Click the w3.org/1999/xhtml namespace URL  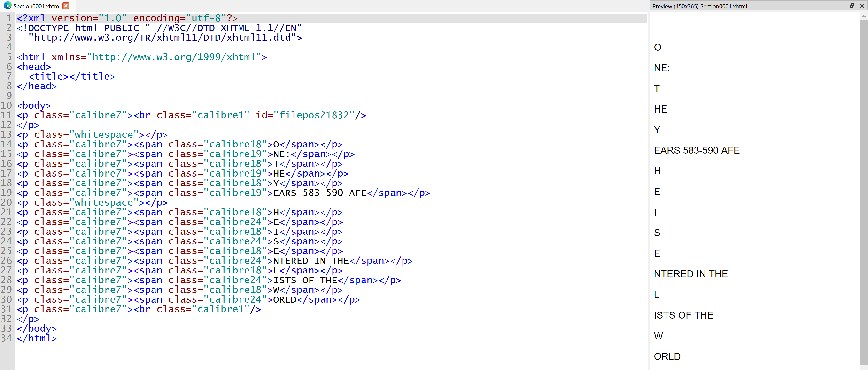(x=174, y=57)
